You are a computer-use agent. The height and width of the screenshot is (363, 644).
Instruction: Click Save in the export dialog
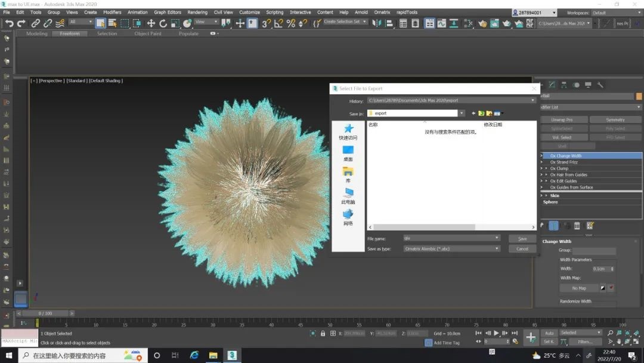click(x=522, y=238)
